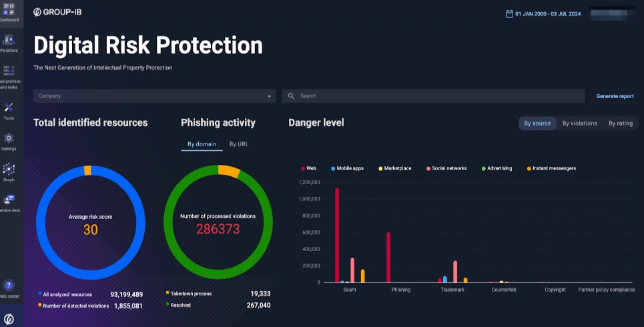This screenshot has height=327, width=644.
Task: Click the orange segment of the phishing donut
Action: pyautogui.click(x=228, y=171)
